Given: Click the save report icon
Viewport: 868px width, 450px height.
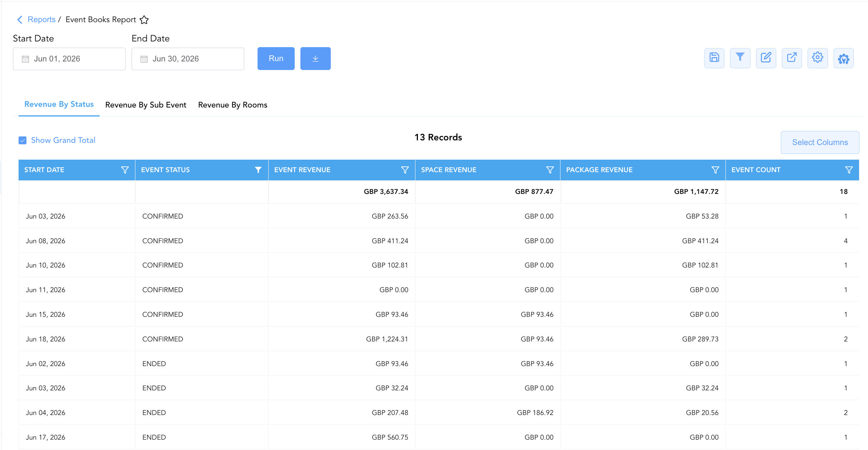Looking at the screenshot, I should tap(714, 58).
